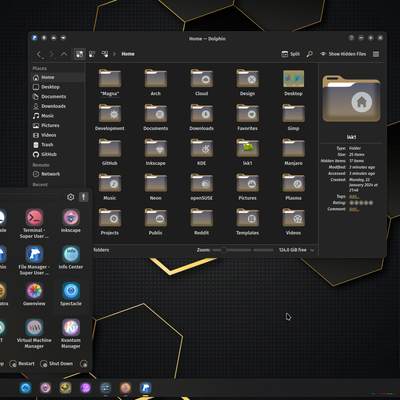The width and height of the screenshot is (400, 400).
Task: Select the Favorites folder
Action: [247, 117]
